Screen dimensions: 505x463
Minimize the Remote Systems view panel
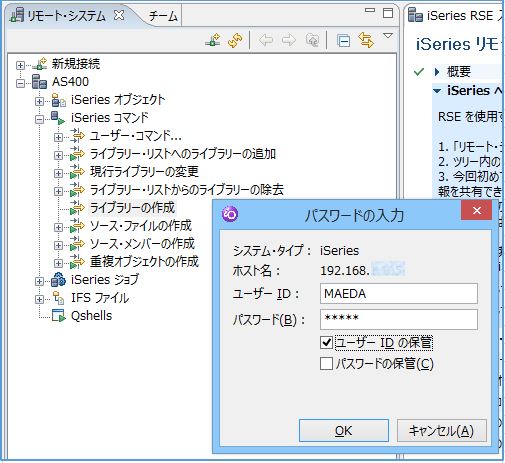370,11
